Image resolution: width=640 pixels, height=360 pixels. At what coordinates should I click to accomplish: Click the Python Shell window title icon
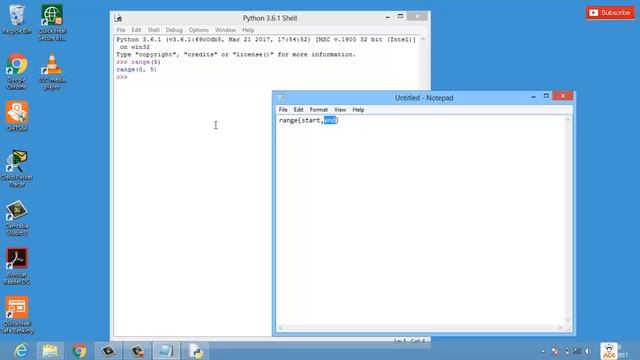coord(118,18)
